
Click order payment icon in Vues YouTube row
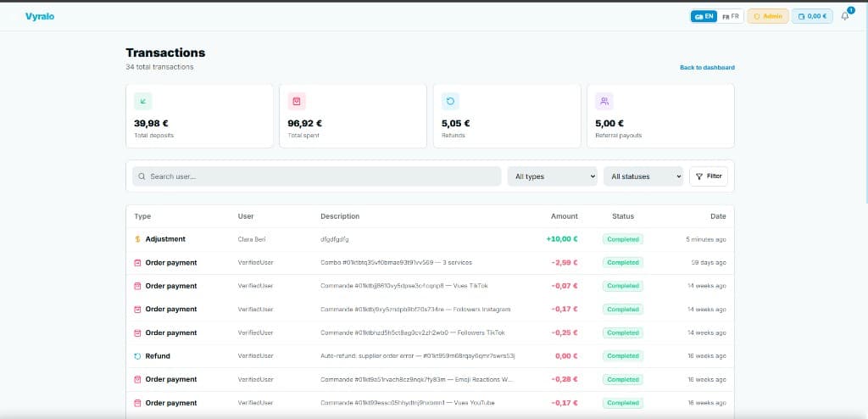[x=138, y=403]
